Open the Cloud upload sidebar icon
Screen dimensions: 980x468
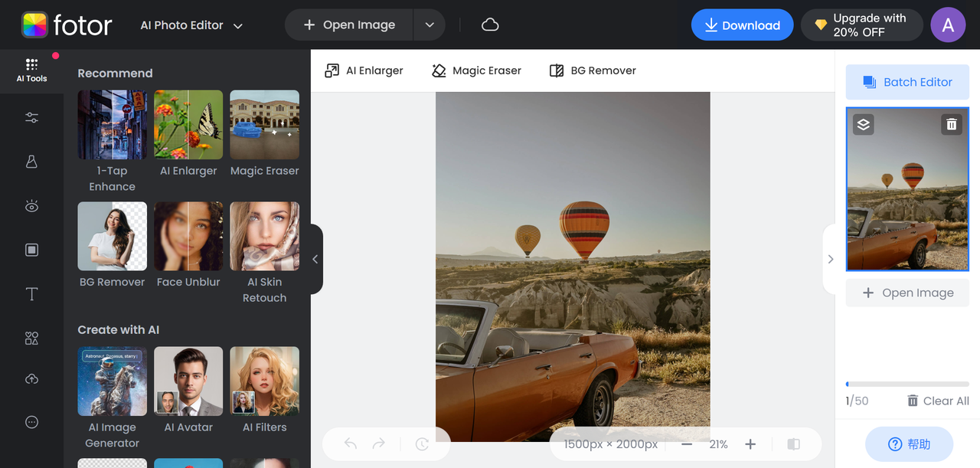pos(31,379)
